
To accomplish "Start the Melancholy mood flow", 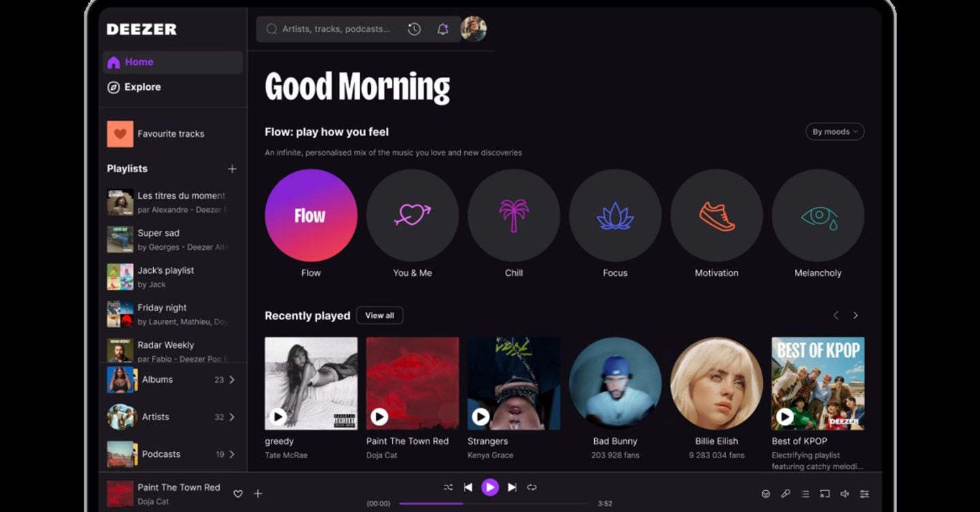I will [x=818, y=216].
